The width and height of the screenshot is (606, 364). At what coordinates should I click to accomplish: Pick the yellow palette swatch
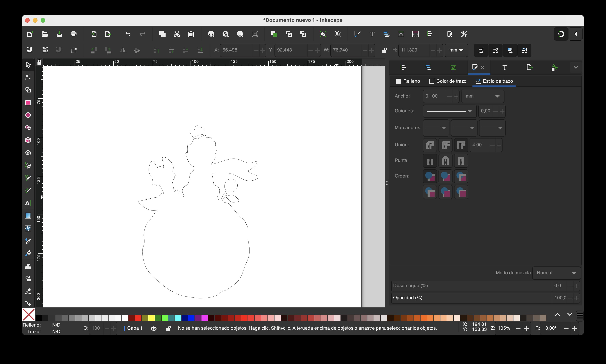click(x=151, y=318)
